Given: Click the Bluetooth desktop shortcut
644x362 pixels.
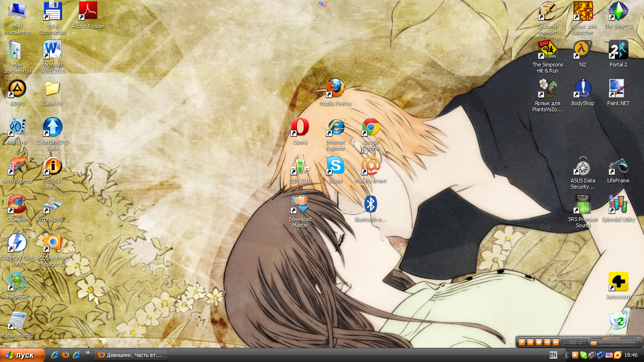Looking at the screenshot, I should (x=371, y=205).
